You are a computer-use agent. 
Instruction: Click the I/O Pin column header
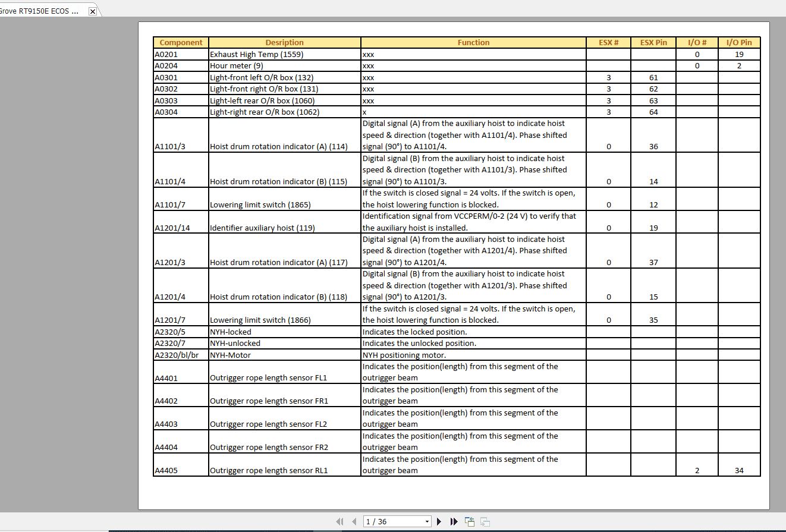click(739, 43)
